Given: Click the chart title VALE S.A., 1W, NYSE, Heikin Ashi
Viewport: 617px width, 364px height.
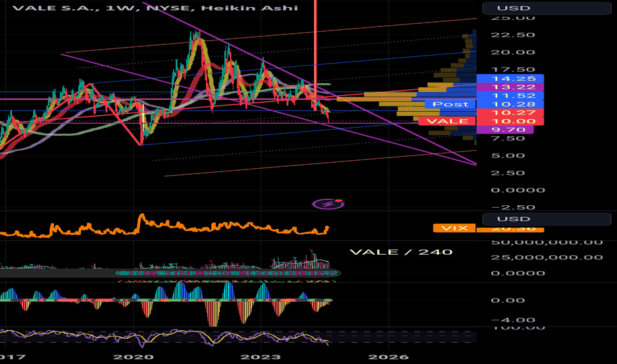Looking at the screenshot, I should pos(155,7).
